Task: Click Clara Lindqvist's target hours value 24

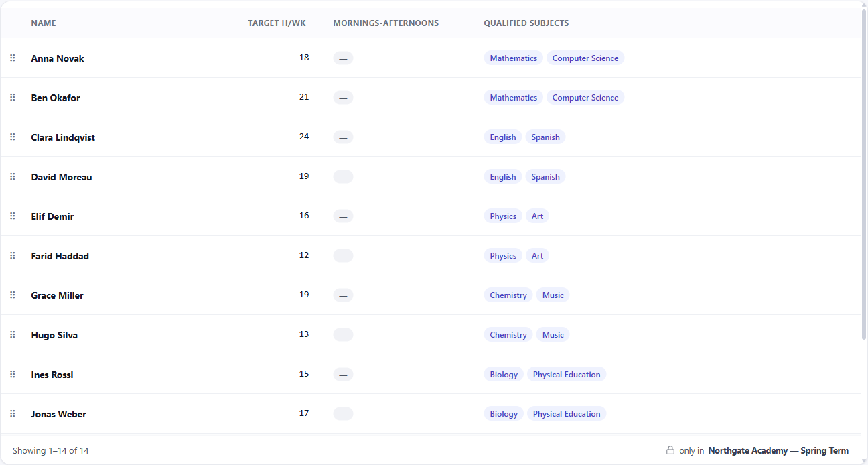Action: pyautogui.click(x=304, y=137)
